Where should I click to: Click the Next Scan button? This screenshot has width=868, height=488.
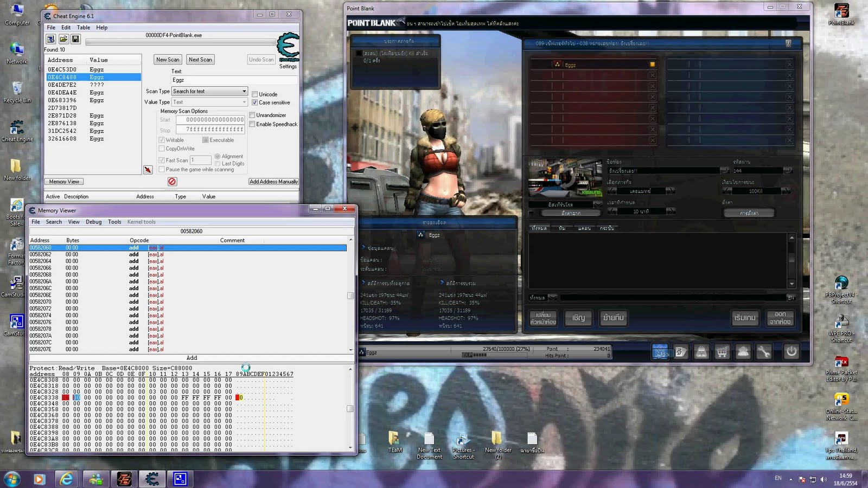pyautogui.click(x=200, y=60)
